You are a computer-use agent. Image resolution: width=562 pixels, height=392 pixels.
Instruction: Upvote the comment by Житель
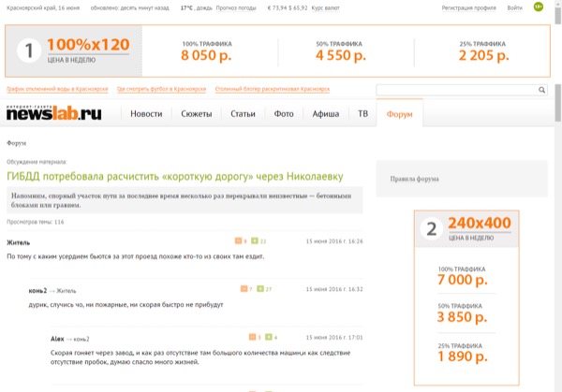(257, 240)
